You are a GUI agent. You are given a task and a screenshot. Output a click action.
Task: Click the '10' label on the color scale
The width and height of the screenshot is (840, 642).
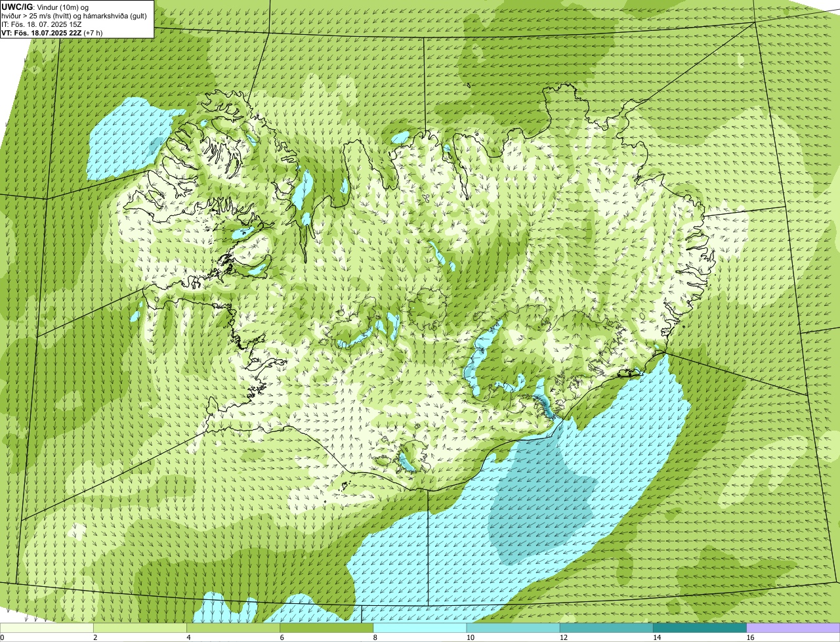[469, 637]
